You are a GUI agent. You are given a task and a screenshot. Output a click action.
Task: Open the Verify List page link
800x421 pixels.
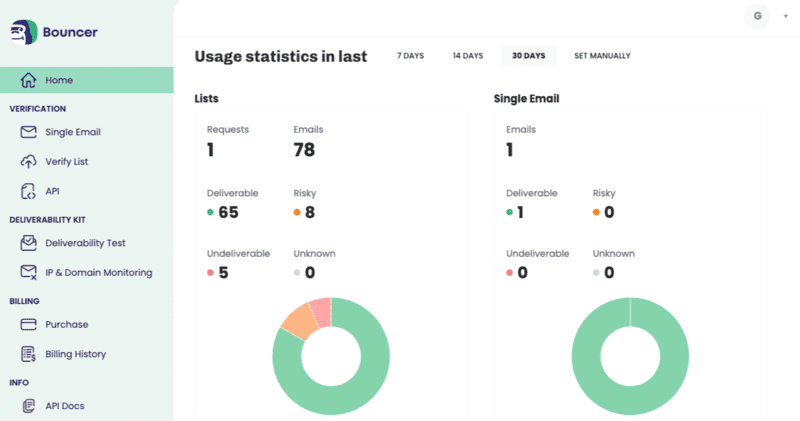67,161
